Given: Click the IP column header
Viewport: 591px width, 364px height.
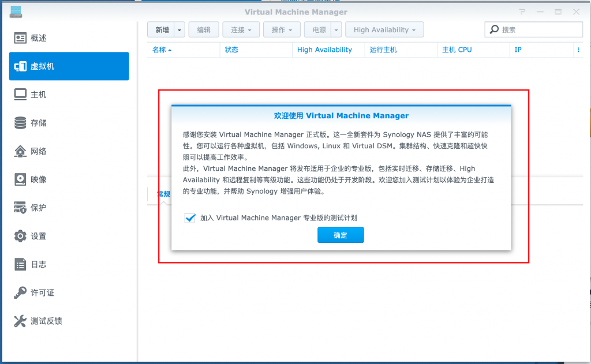Looking at the screenshot, I should (541, 50).
